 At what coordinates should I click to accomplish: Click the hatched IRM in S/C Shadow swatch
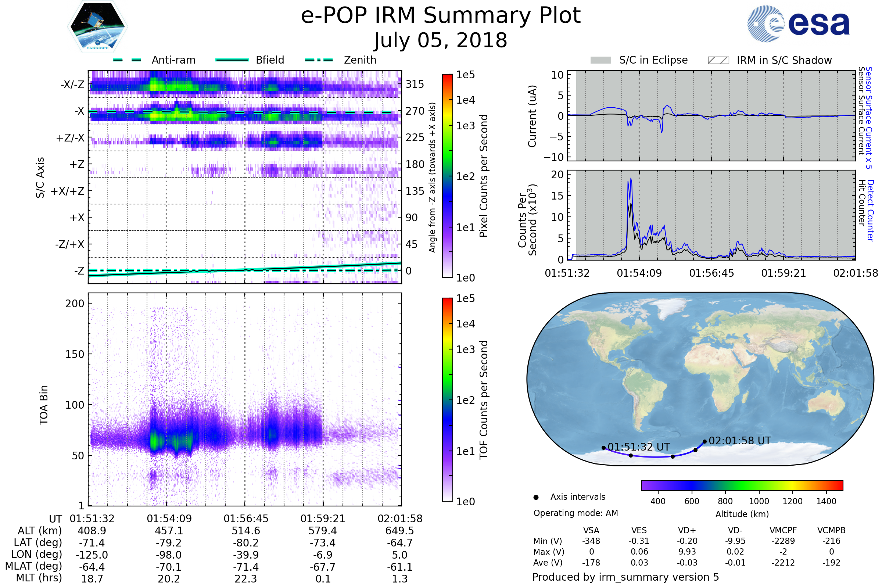click(x=718, y=60)
